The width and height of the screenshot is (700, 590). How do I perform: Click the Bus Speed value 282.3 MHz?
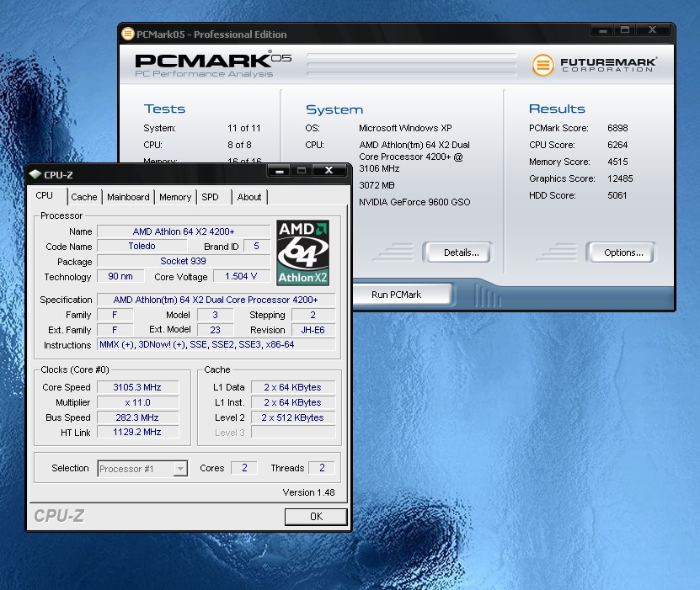(137, 417)
